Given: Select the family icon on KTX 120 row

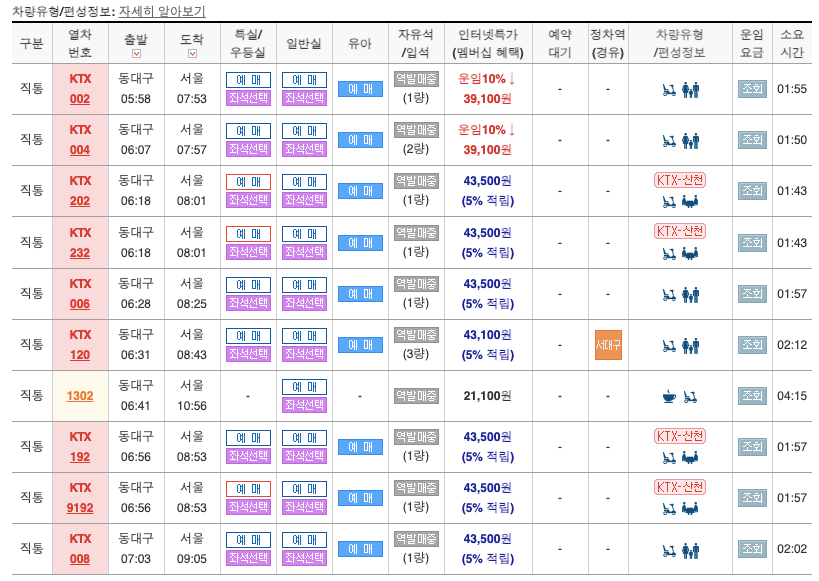Looking at the screenshot, I should tap(691, 344).
